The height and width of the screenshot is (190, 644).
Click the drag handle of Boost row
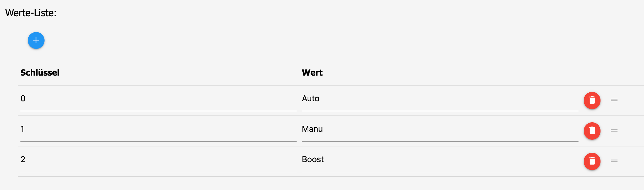[614, 161]
